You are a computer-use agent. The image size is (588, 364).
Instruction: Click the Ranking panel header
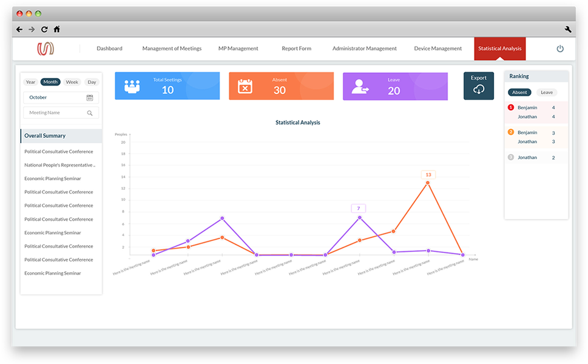pos(536,76)
